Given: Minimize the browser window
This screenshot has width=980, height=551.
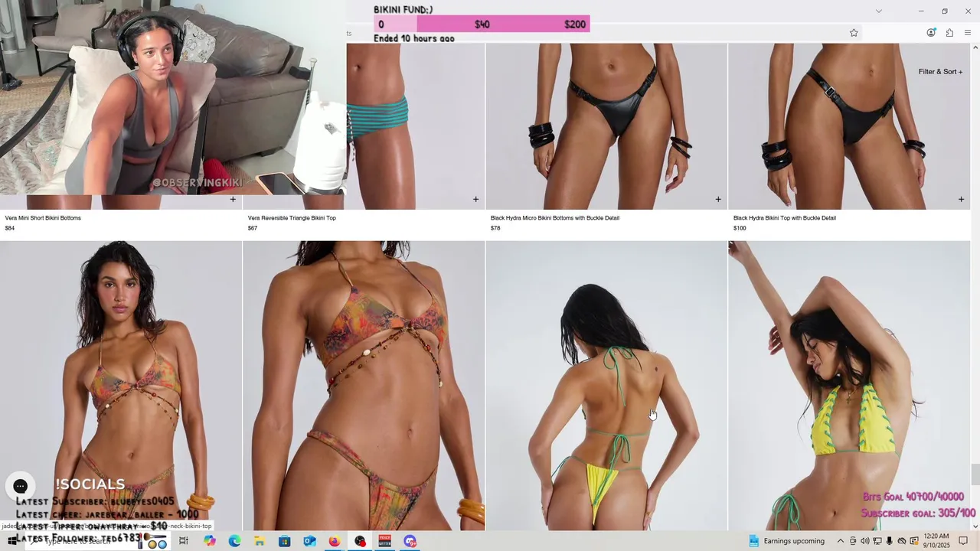Looking at the screenshot, I should [921, 11].
